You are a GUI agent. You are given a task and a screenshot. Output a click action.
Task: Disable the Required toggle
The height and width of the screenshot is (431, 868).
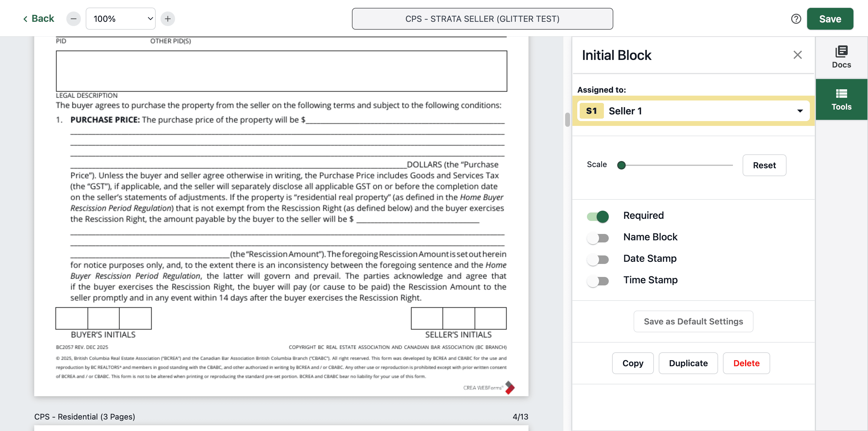pyautogui.click(x=598, y=216)
